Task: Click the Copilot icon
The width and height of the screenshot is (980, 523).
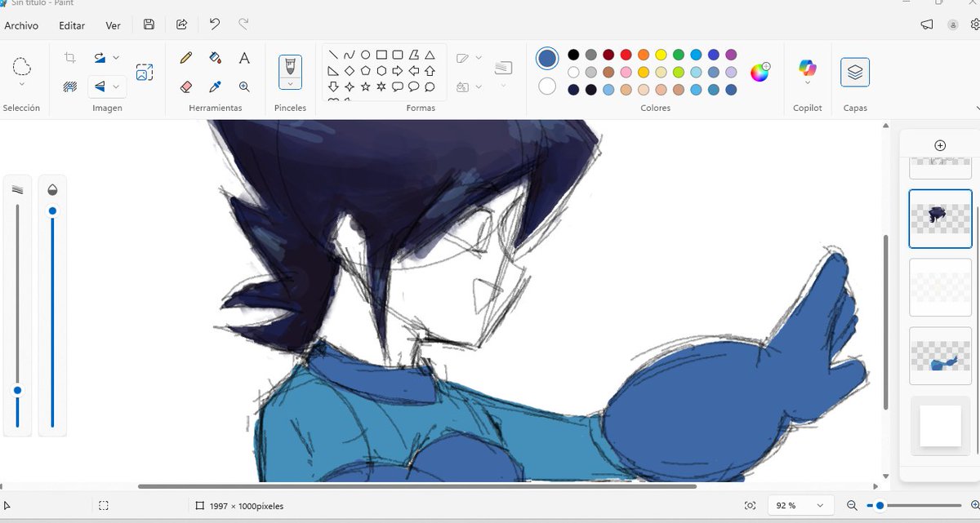Action: (808, 69)
